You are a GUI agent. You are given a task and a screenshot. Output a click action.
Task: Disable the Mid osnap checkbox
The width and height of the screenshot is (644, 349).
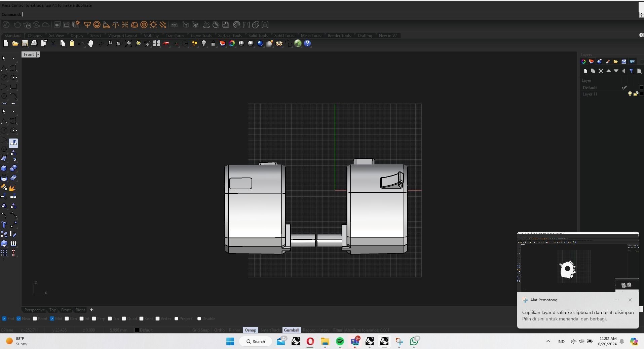(x=52, y=319)
